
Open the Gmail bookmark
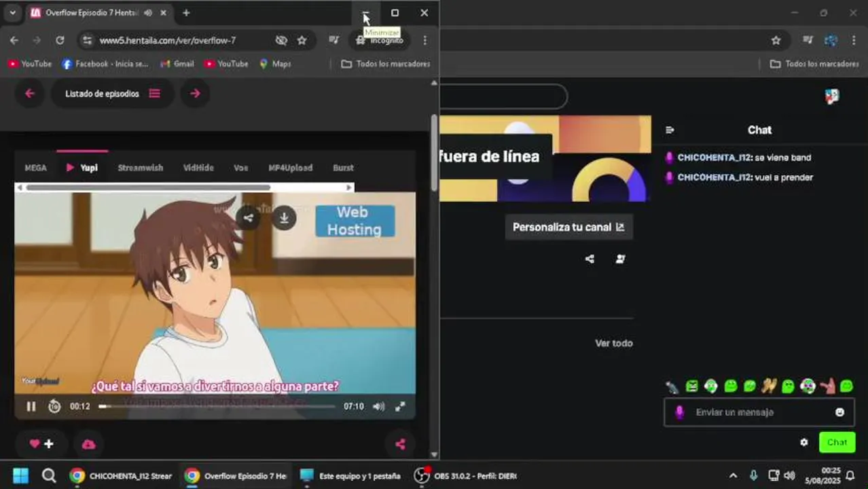pyautogui.click(x=177, y=64)
